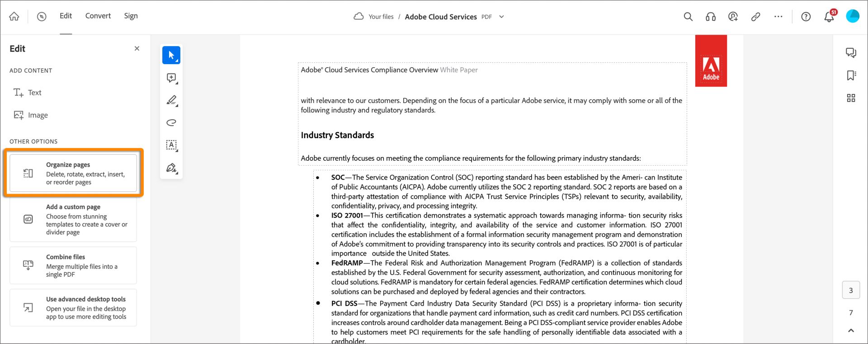Open the Bookmarks panel icon
The image size is (868, 344).
[x=851, y=75]
